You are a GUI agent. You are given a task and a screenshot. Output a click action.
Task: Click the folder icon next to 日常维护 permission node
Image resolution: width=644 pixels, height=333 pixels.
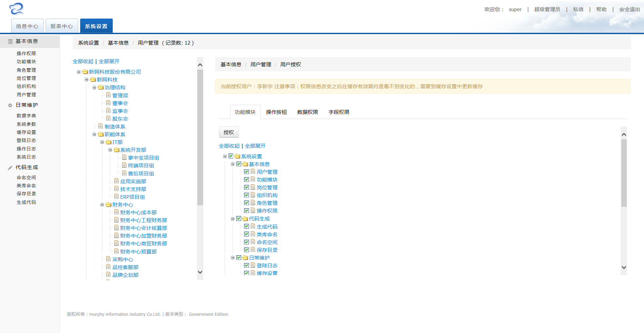point(245,258)
